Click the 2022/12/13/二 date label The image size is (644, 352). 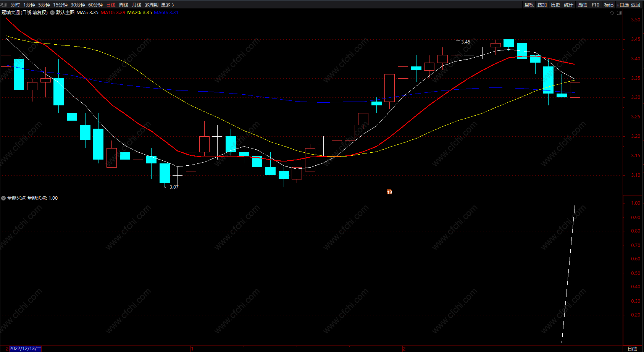coord(25,349)
